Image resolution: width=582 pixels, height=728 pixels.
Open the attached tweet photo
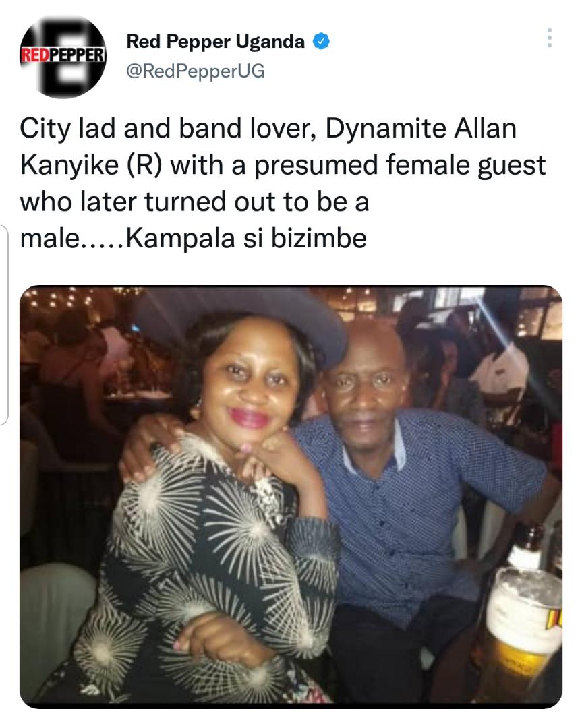pyautogui.click(x=291, y=497)
